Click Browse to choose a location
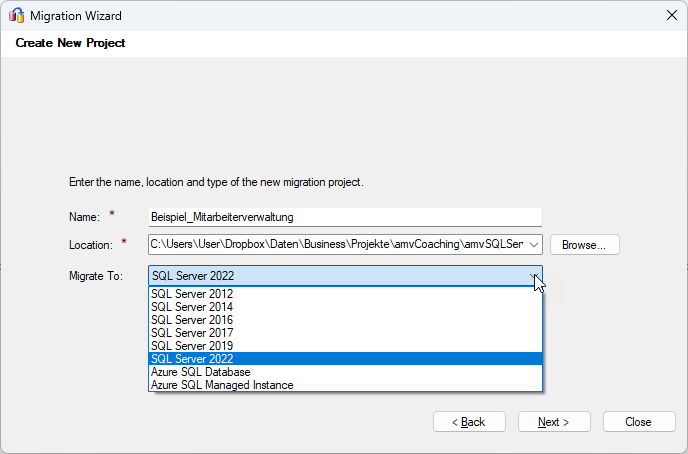This screenshot has height=454, width=688. pos(584,245)
